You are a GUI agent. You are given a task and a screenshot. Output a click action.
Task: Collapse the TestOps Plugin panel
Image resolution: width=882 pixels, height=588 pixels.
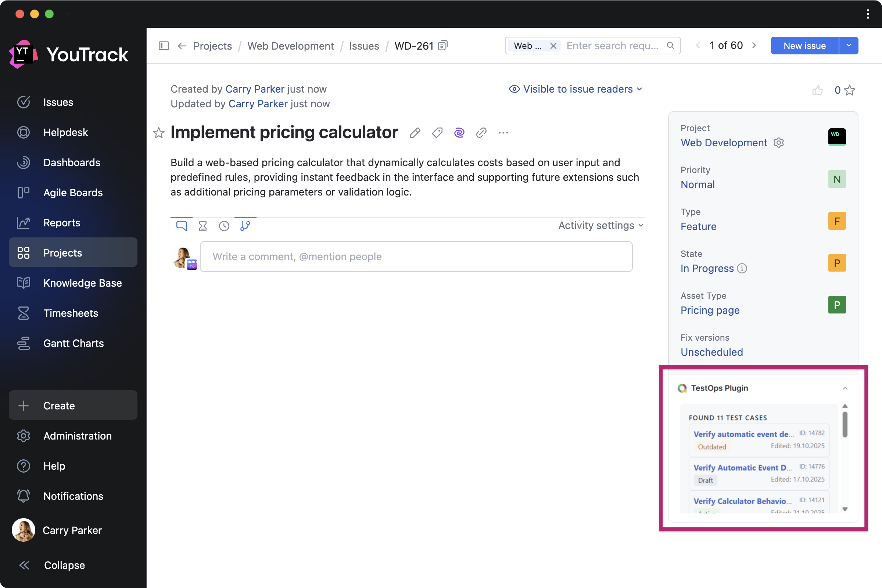pos(845,388)
